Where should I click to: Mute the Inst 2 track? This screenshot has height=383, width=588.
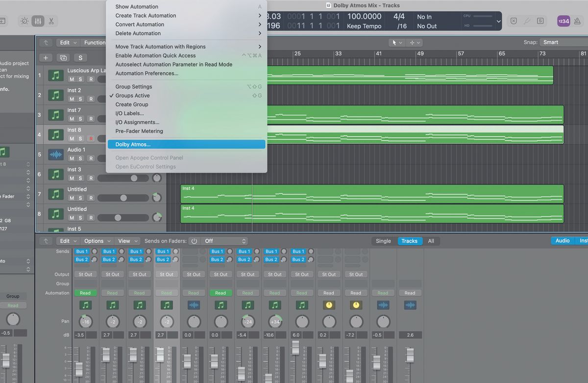coord(72,99)
